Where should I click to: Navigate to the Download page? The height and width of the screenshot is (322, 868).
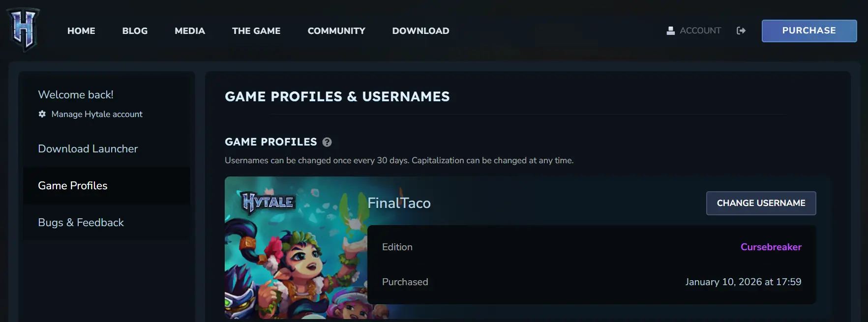coord(420,30)
